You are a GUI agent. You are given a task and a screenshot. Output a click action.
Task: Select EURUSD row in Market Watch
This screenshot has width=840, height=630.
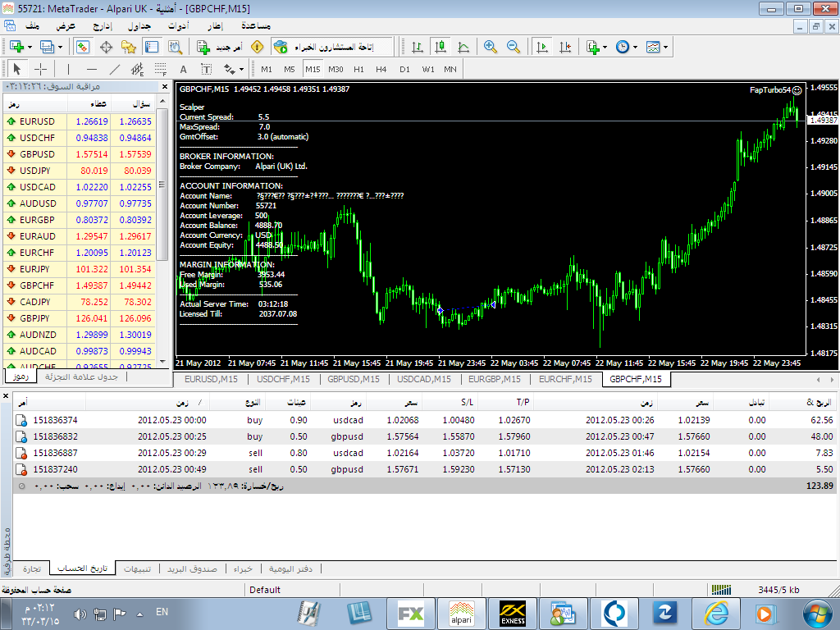tap(80, 121)
